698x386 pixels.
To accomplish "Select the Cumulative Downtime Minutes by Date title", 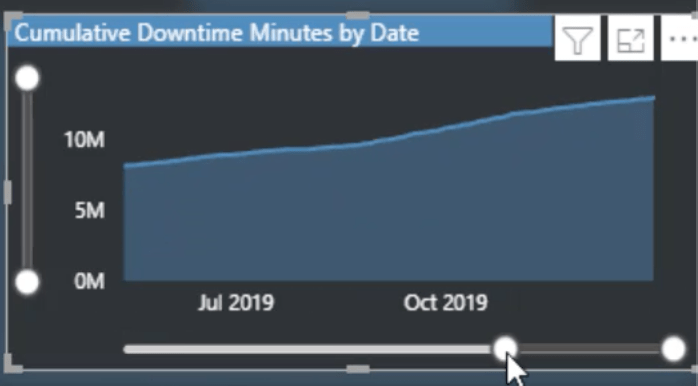I will tap(217, 33).
